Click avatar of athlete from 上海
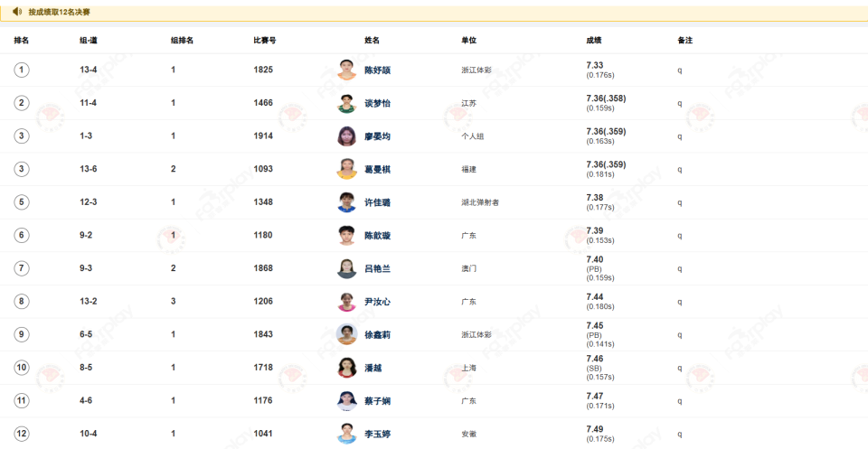 346,368
